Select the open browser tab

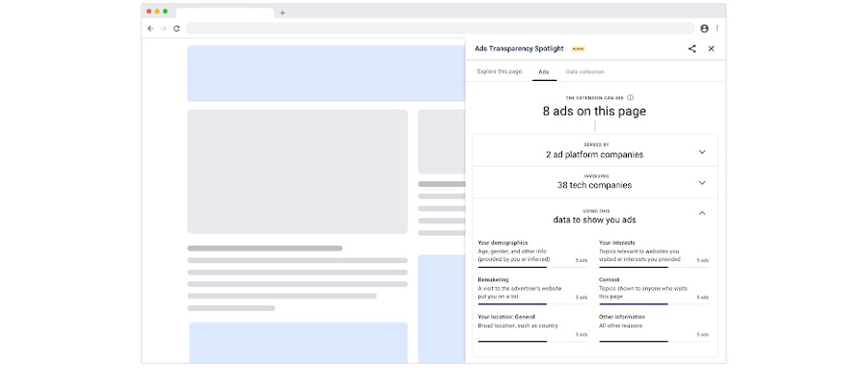coord(225,13)
